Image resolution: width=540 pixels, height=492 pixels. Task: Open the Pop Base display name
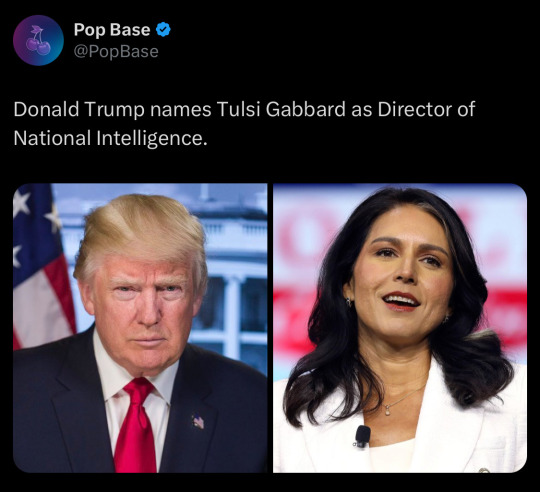pos(112,30)
